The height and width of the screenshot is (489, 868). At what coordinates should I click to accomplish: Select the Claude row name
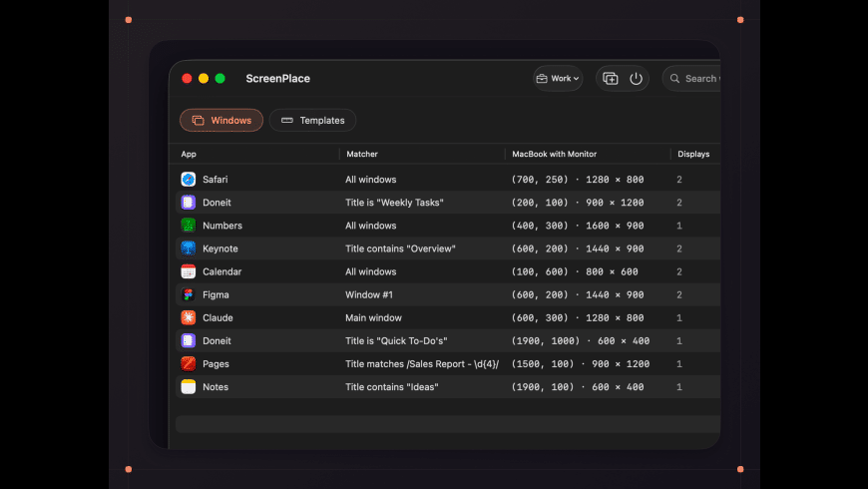click(x=217, y=318)
